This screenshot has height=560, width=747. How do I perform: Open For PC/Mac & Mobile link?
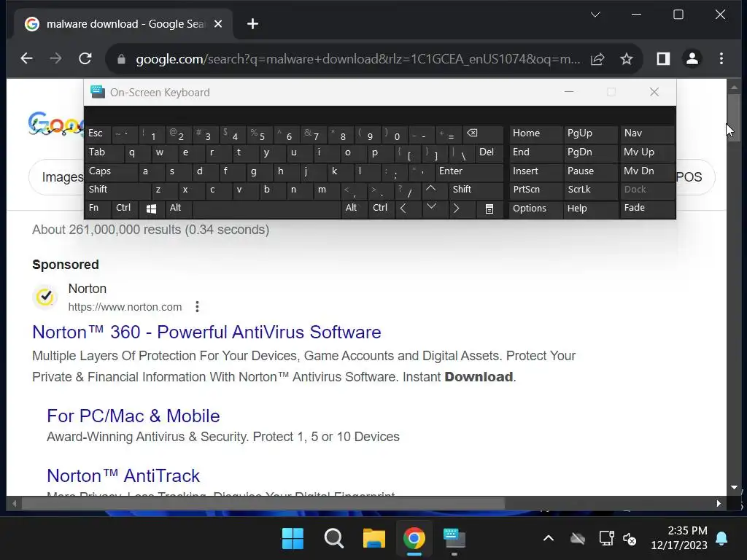(133, 416)
